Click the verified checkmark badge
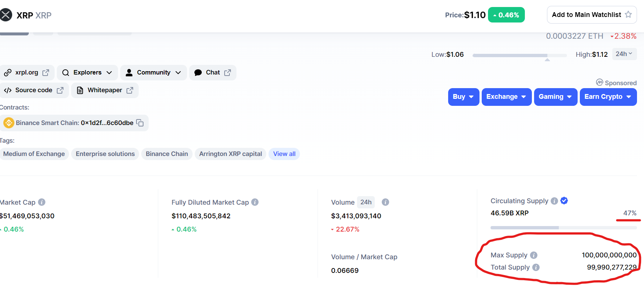Screen dimensions: 644x288 point(564,201)
